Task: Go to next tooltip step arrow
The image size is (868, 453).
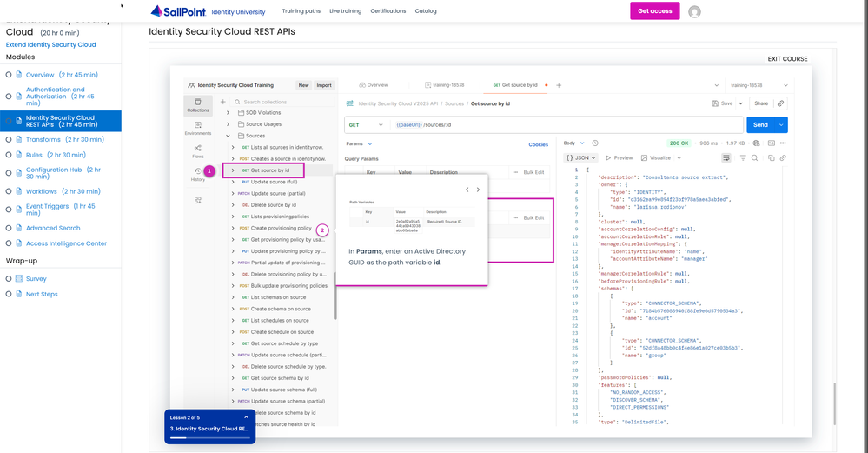Action: click(478, 190)
